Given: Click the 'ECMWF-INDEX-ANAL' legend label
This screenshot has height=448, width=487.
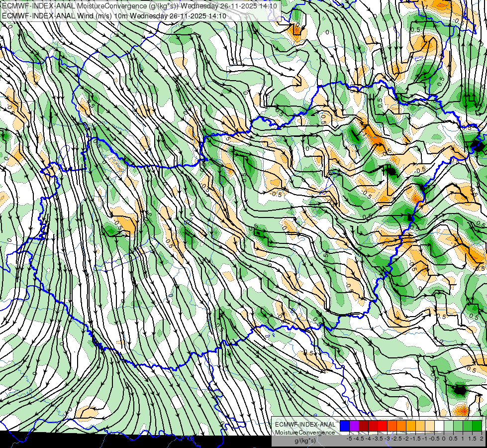Looking at the screenshot, I should coord(305,425).
